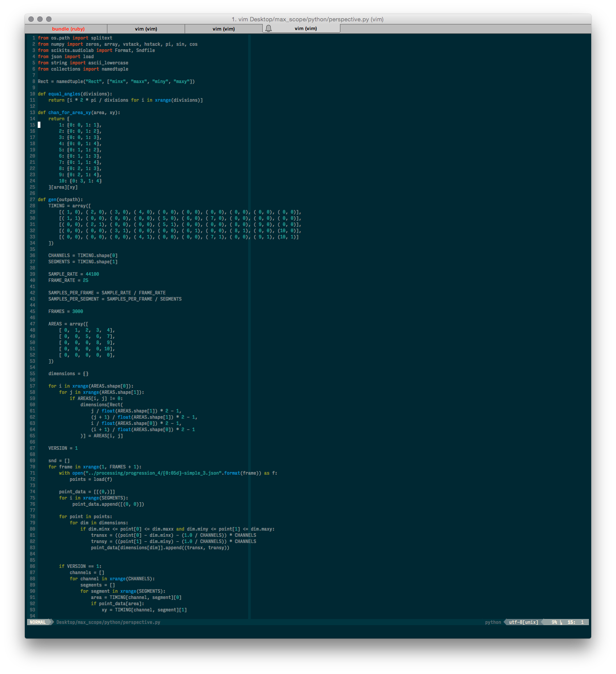Click the AREAS row '[ 0, 0, 0, 0, 10],'
The height and width of the screenshot is (674, 616).
tap(87, 349)
